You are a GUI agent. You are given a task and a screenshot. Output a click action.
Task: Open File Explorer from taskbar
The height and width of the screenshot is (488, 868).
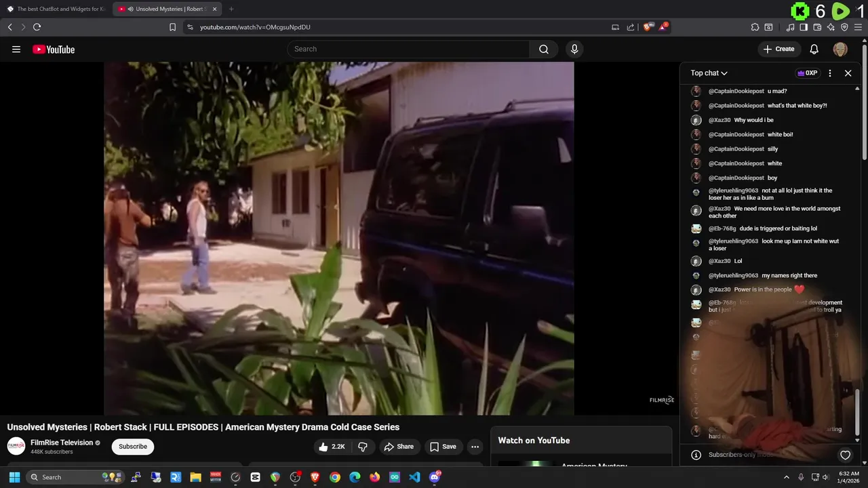pos(195,477)
